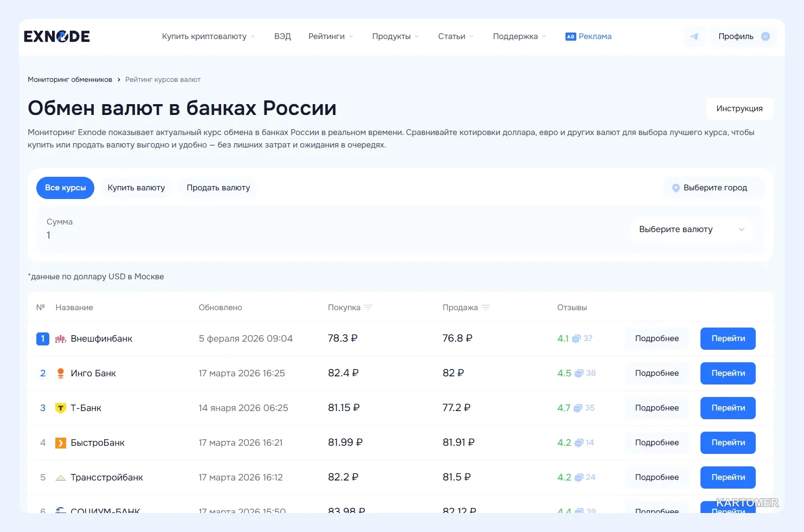This screenshot has height=532, width=804.
Task: Expand the Продукты dropdown menu
Action: point(395,36)
